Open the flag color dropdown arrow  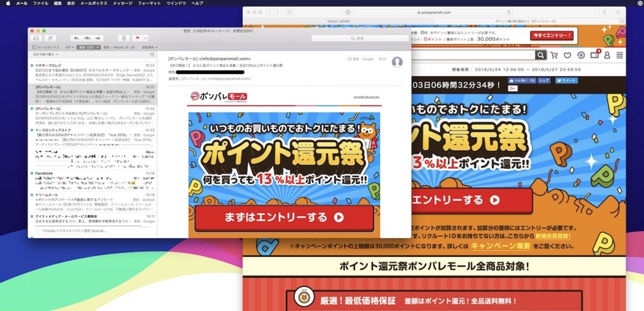pyautogui.click(x=146, y=38)
